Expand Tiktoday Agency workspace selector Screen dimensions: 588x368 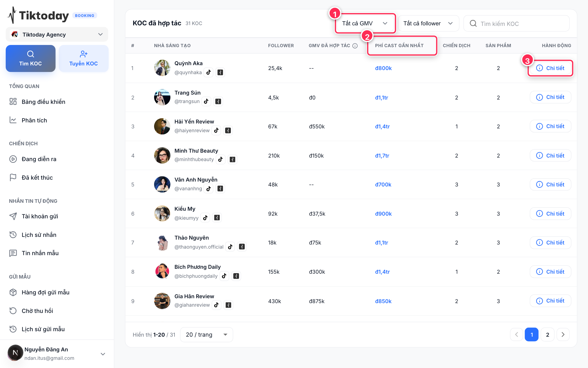point(57,34)
